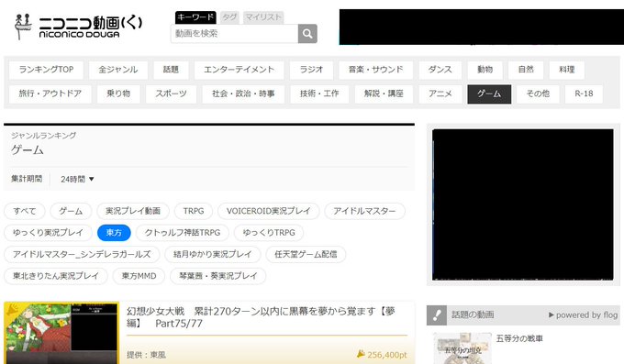Image resolution: width=624 pixels, height=364 pixels.
Task: Click the selected ゲーム genre button
Action: click(489, 94)
